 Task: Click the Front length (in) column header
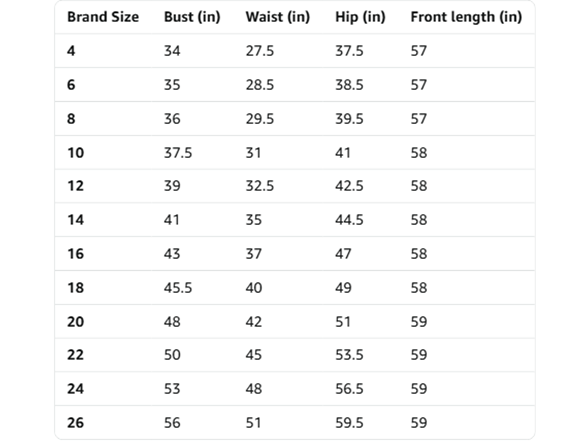pyautogui.click(x=466, y=17)
